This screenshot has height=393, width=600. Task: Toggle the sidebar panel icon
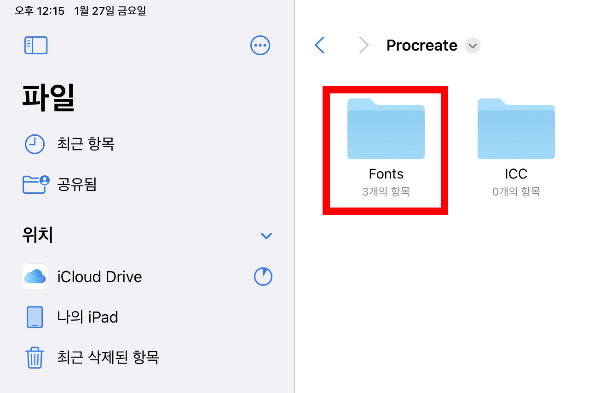[x=36, y=46]
